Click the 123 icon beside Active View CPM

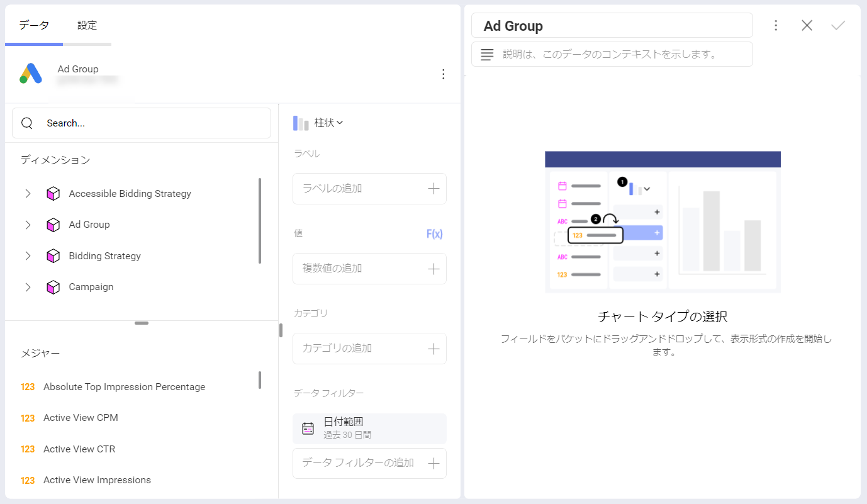pyautogui.click(x=28, y=418)
